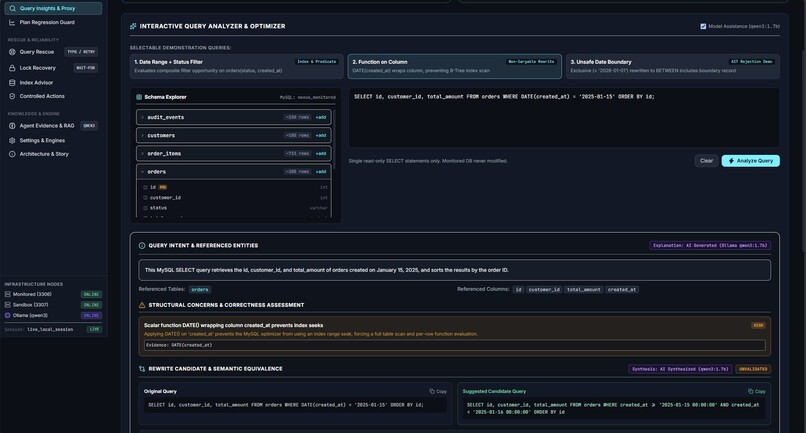
Task: Open Settings & Engines
Action: pos(53,140)
